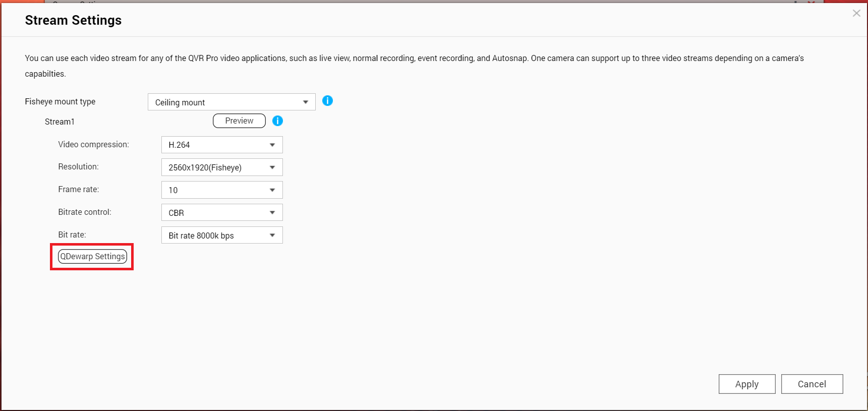Click the Preview button for Stream1
The image size is (868, 411).
point(239,121)
